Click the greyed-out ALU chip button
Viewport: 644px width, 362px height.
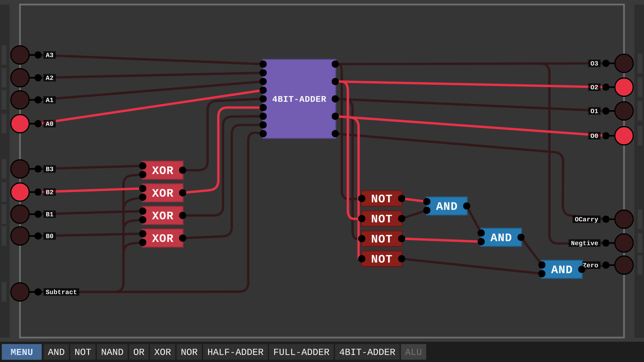click(413, 352)
